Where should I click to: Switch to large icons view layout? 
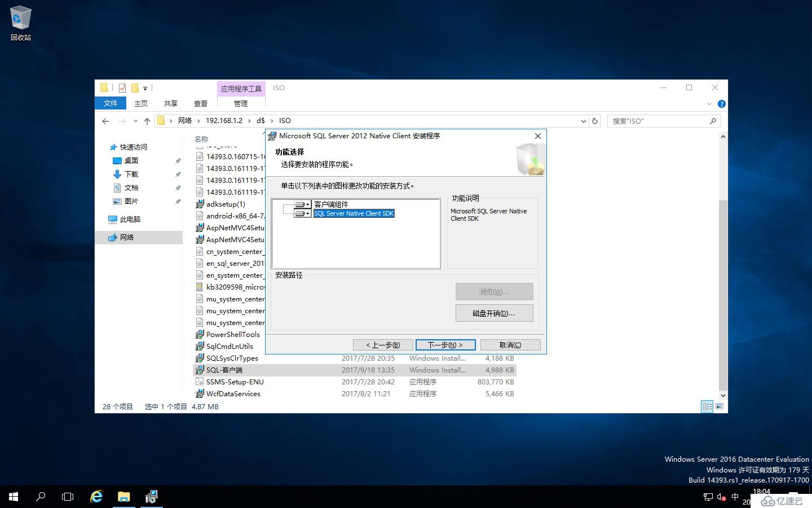coord(720,406)
